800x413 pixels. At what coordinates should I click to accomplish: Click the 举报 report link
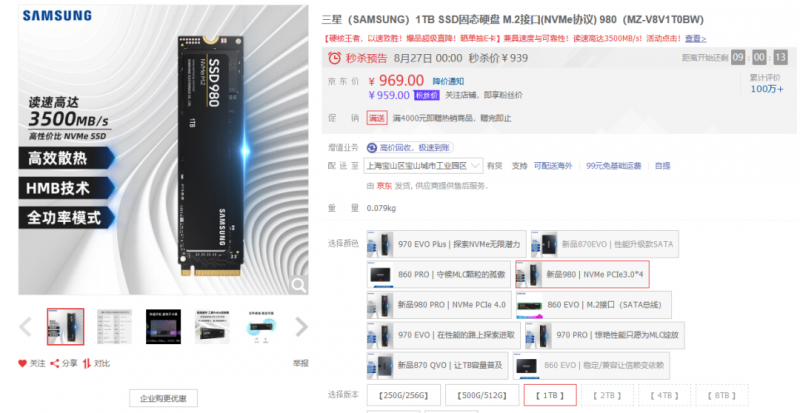point(301,363)
